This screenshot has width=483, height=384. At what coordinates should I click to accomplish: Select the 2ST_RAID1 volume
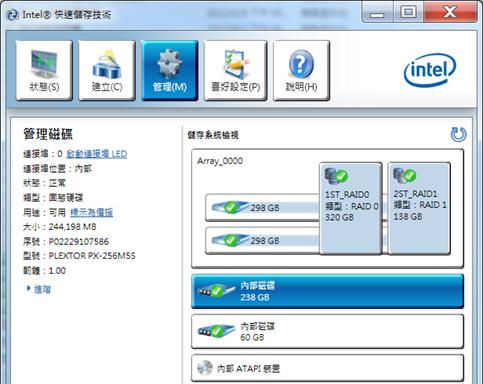(419, 208)
